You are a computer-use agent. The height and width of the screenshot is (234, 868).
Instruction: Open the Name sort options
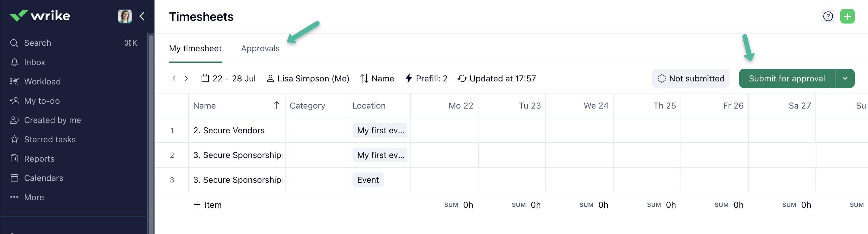377,78
